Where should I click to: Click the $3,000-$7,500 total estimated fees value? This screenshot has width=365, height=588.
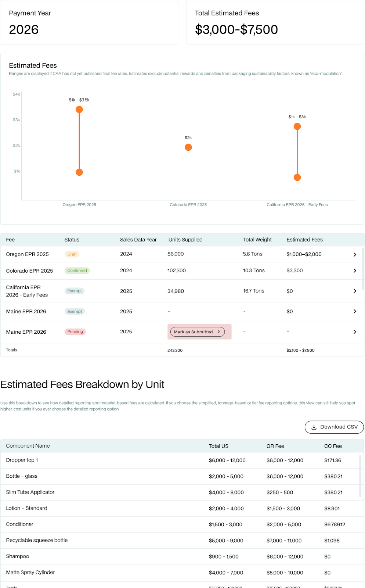pyautogui.click(x=236, y=29)
